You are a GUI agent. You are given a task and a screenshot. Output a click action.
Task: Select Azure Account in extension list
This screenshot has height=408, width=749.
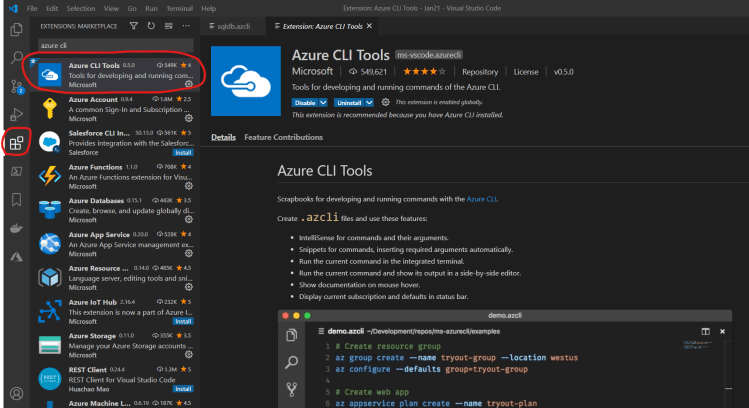[x=116, y=109]
